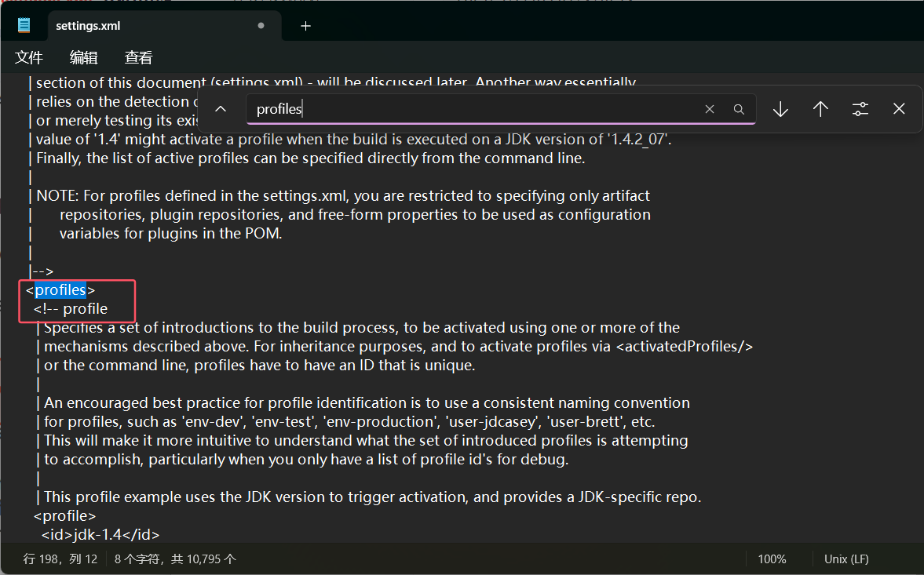This screenshot has width=924, height=575.
Task: Clear the search text with X icon
Action: (x=710, y=109)
